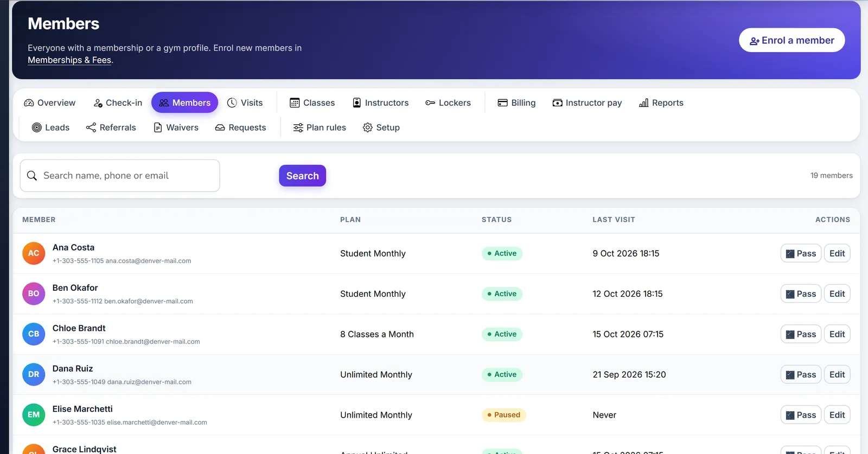868x454 pixels.
Task: Open the Overview tab
Action: (50, 103)
